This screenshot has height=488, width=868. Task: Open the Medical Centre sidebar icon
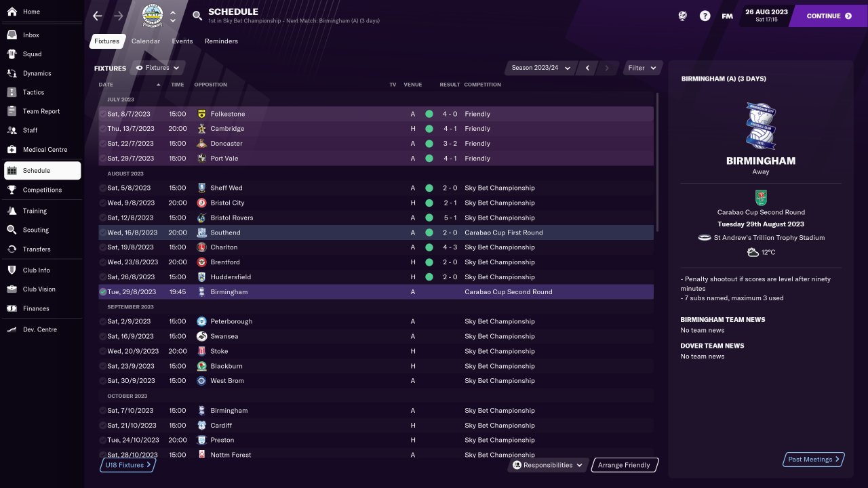[12, 150]
